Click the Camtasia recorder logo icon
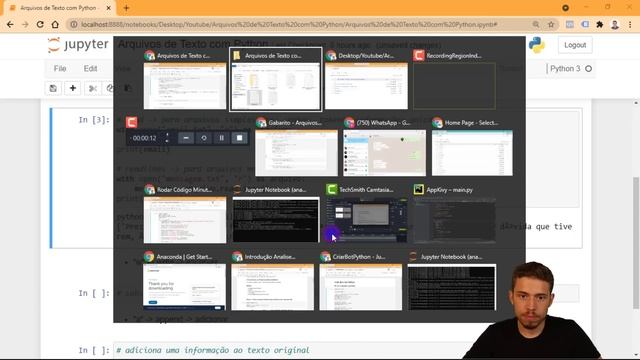The width and height of the screenshot is (640, 360). [x=131, y=122]
